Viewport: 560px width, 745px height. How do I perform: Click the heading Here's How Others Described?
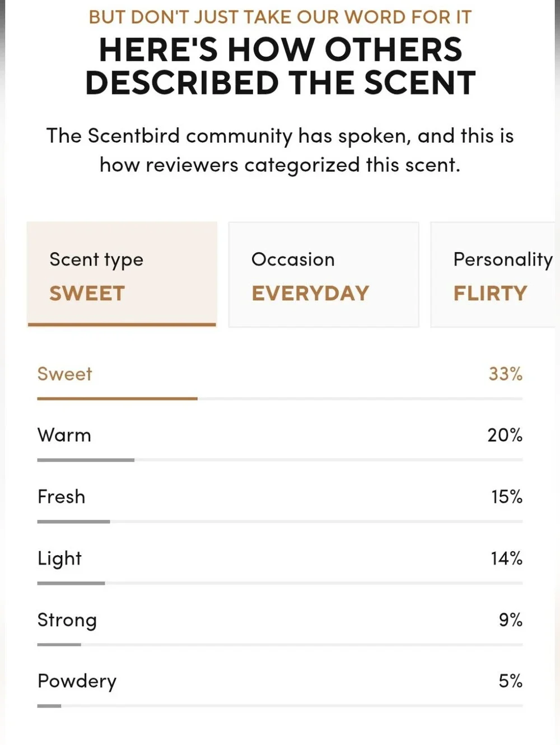[280, 66]
